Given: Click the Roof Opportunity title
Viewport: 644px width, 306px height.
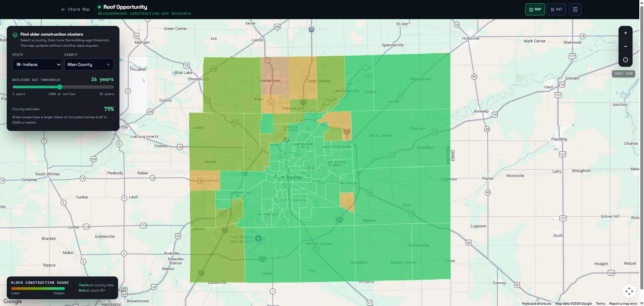Looking at the screenshot, I should [125, 7].
